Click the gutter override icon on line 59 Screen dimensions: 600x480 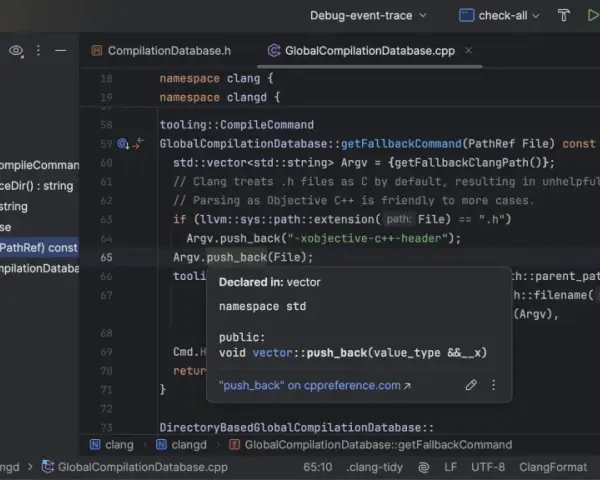click(x=123, y=144)
